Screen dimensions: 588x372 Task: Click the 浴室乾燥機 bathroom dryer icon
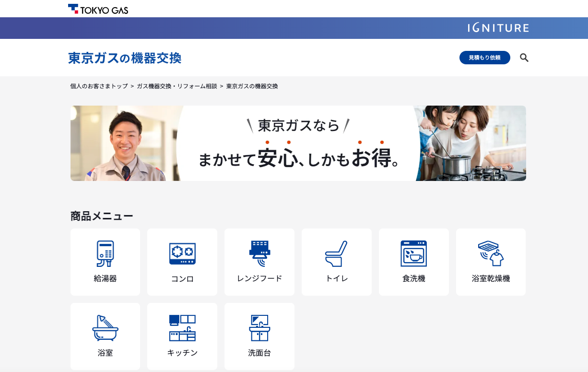[x=491, y=253]
